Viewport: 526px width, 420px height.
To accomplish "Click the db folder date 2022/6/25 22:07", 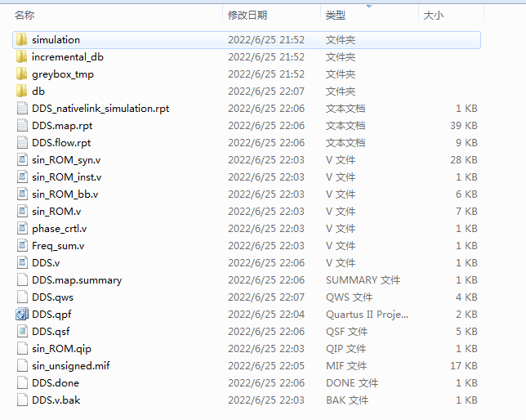I will 266,91.
